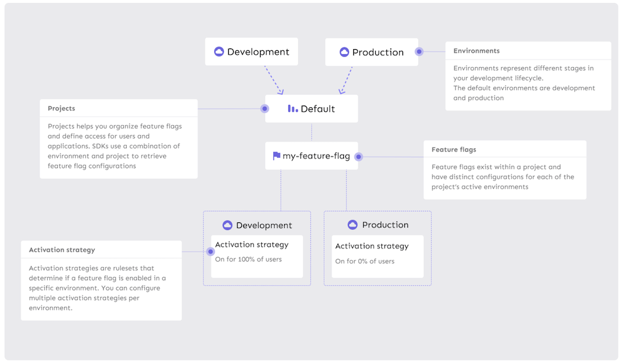The height and width of the screenshot is (364, 622).
Task: Click cloud icon in lower Production box
Action: pyautogui.click(x=353, y=225)
